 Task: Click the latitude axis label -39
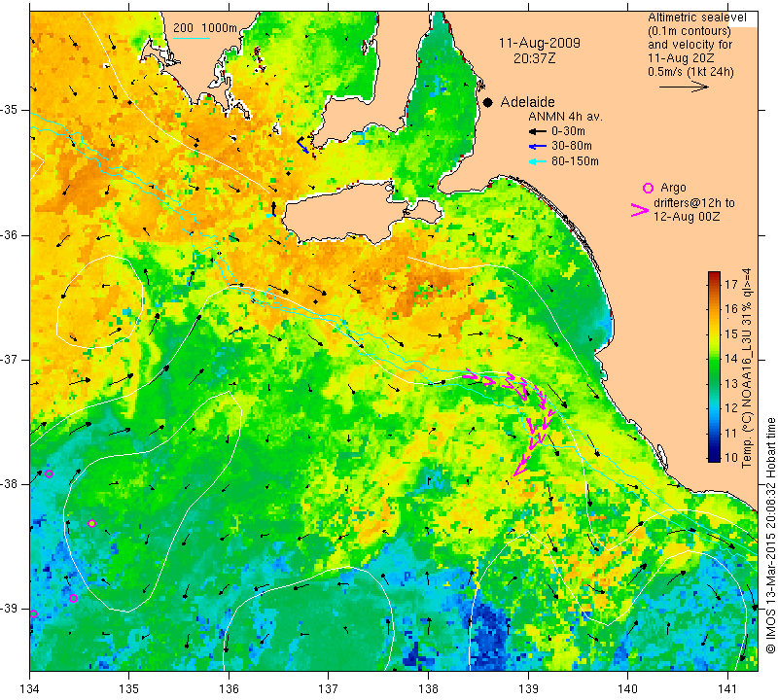(10, 609)
